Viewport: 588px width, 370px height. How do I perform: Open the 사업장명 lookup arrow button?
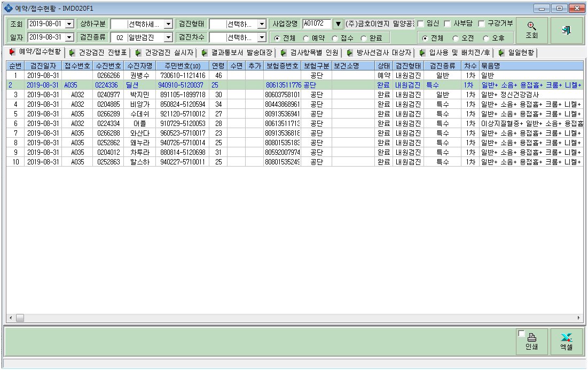tap(338, 24)
